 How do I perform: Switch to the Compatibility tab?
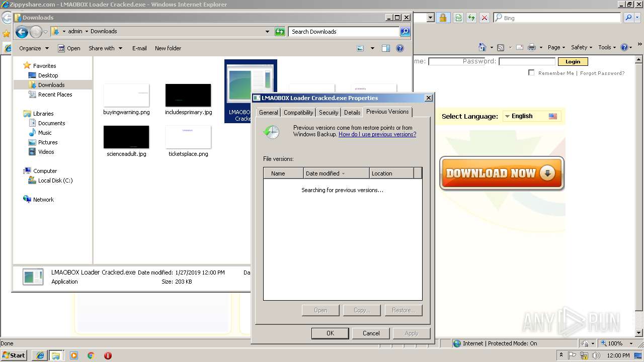pyautogui.click(x=298, y=113)
